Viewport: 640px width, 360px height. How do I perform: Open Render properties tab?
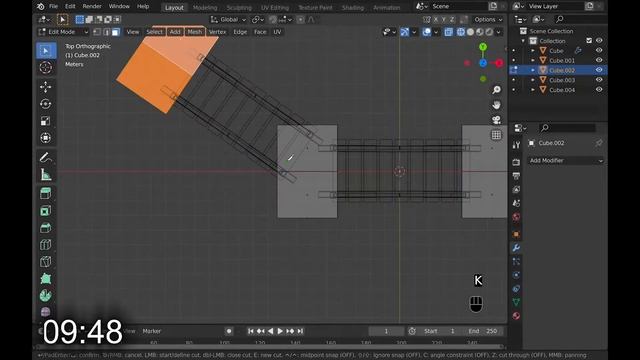tap(516, 162)
